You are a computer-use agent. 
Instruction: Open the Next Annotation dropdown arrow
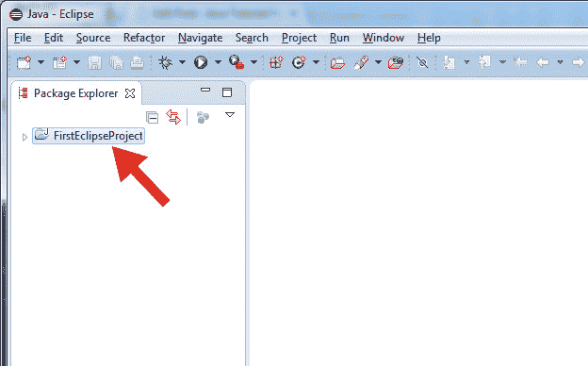pos(466,62)
